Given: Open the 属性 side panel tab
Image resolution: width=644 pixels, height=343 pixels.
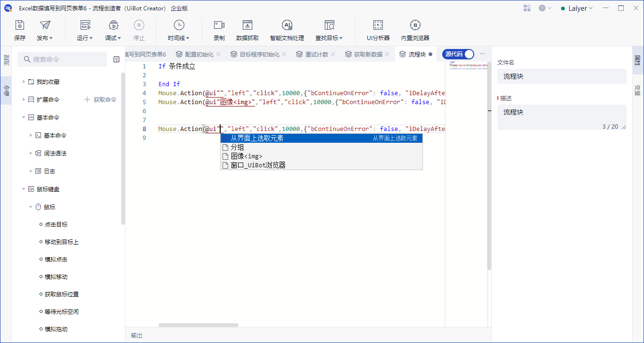Looking at the screenshot, I should point(637,60).
